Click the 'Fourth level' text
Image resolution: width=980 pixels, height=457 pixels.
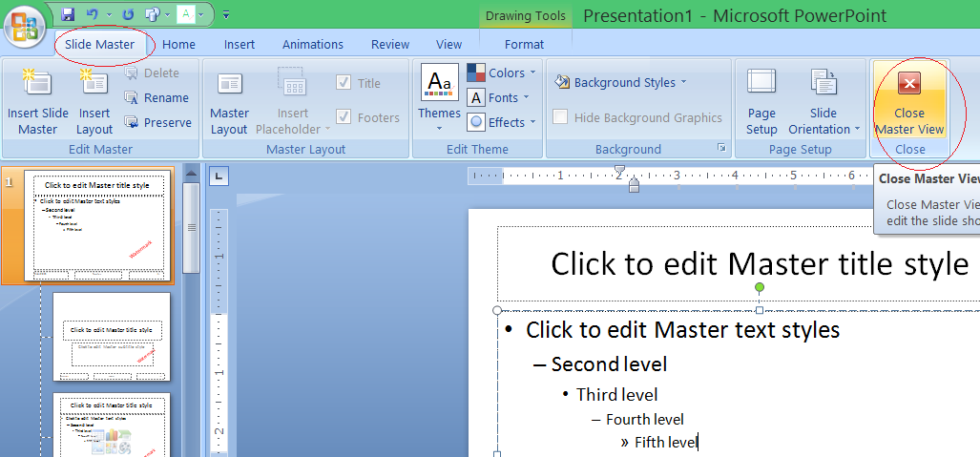[645, 419]
